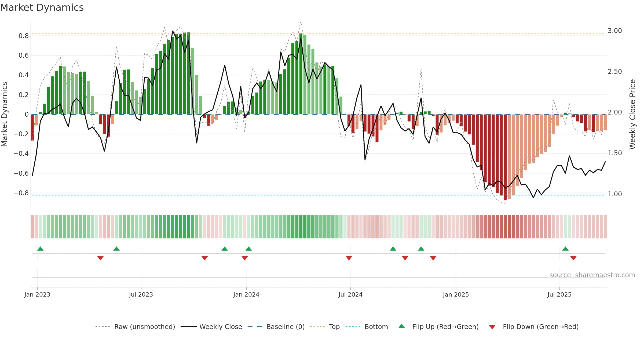Viewport: 644px width, 362px height.
Task: Click the red Flip Down triangle in late November 2024
Action: pyautogui.click(x=433, y=258)
